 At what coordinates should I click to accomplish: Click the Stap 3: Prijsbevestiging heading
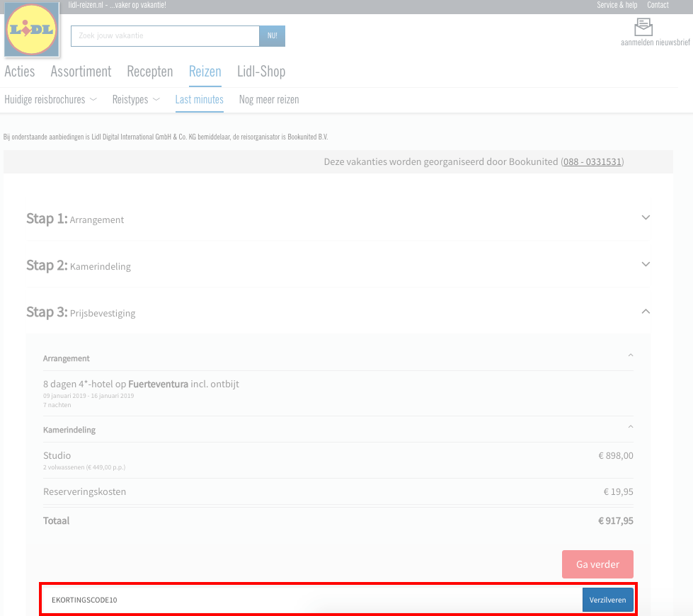(x=81, y=313)
